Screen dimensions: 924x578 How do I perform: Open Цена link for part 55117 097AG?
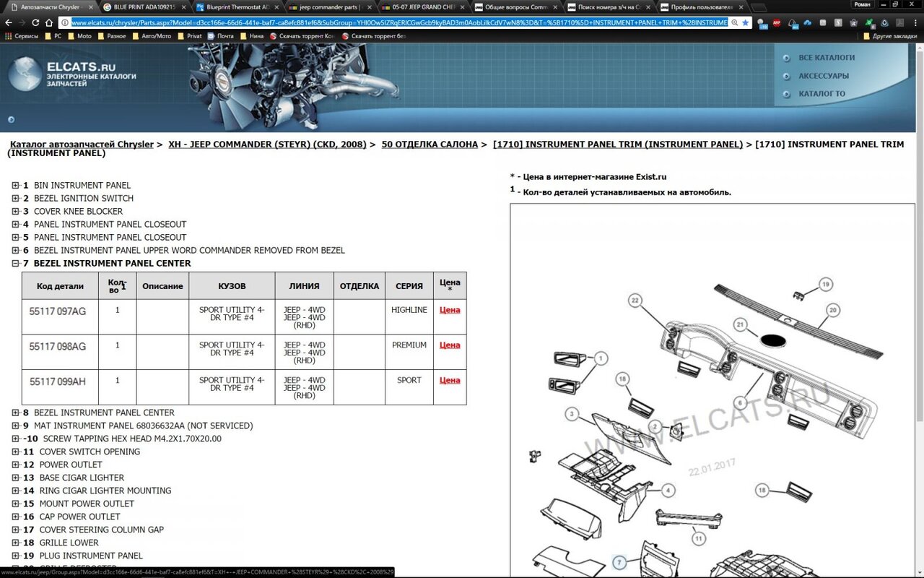pyautogui.click(x=449, y=310)
